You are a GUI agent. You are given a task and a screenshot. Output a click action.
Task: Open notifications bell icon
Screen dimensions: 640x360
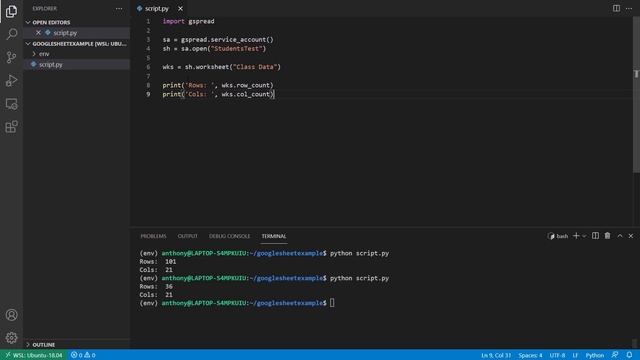(x=629, y=355)
